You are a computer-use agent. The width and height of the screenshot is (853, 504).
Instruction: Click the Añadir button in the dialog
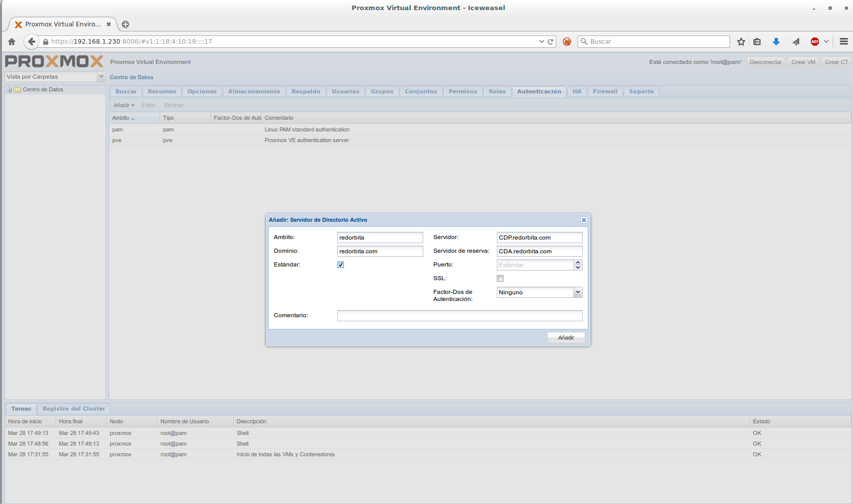[566, 338]
